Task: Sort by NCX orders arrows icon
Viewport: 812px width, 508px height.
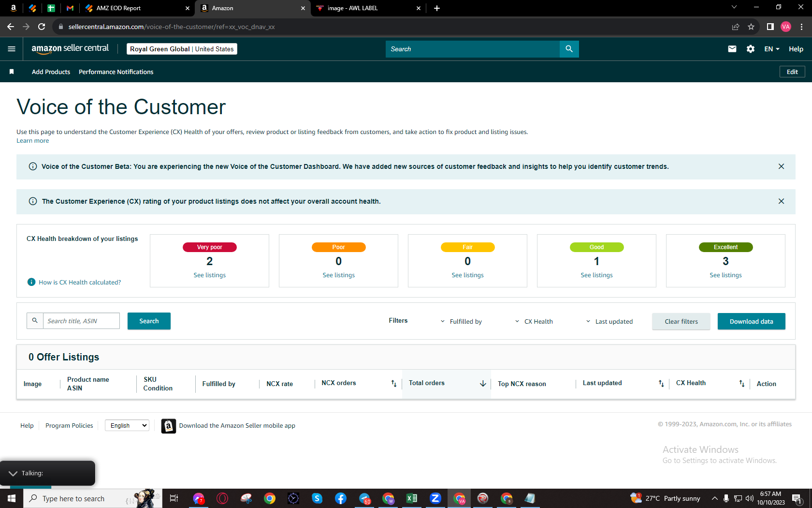Action: coord(394,383)
